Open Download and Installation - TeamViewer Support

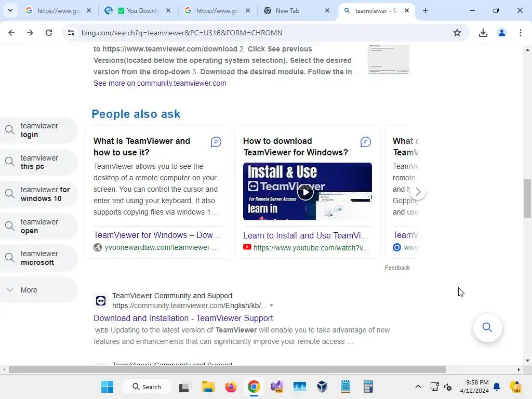tap(183, 318)
